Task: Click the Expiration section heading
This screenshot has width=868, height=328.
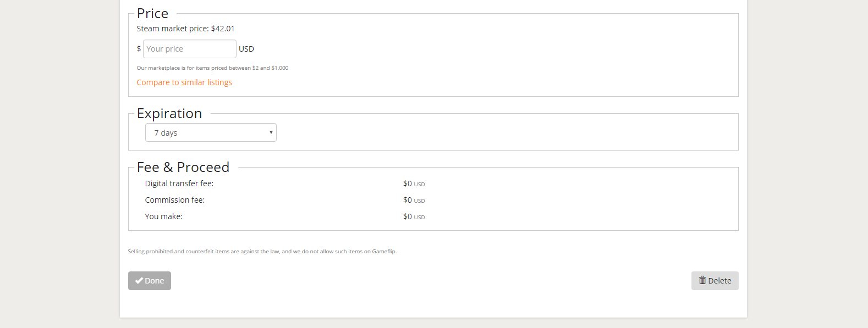Action: 169,113
